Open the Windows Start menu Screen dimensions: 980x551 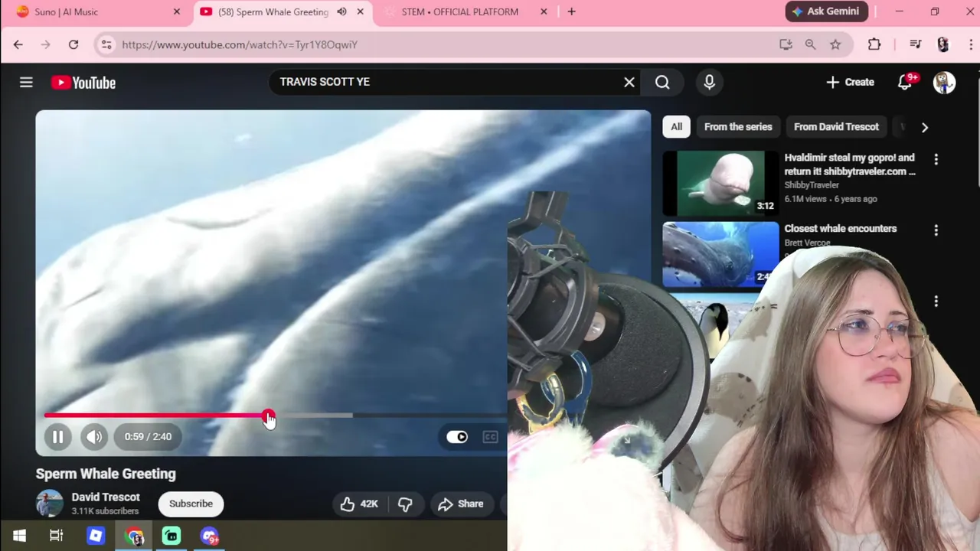tap(19, 536)
